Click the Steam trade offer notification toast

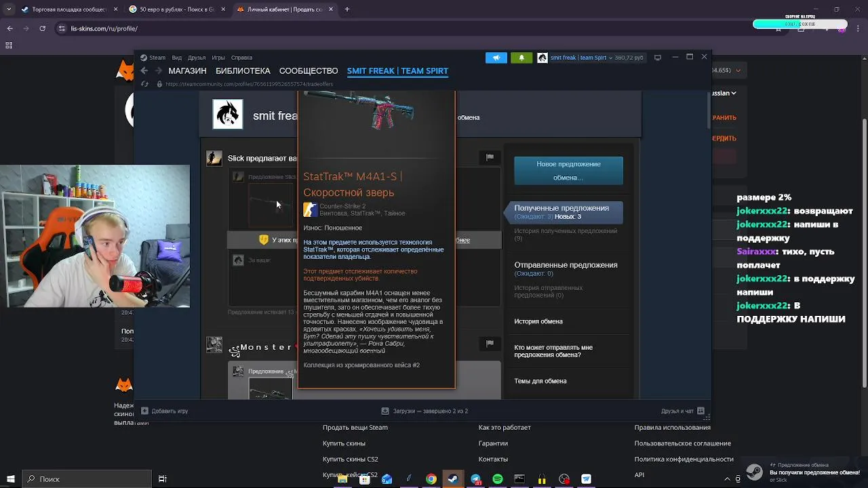[x=803, y=472]
